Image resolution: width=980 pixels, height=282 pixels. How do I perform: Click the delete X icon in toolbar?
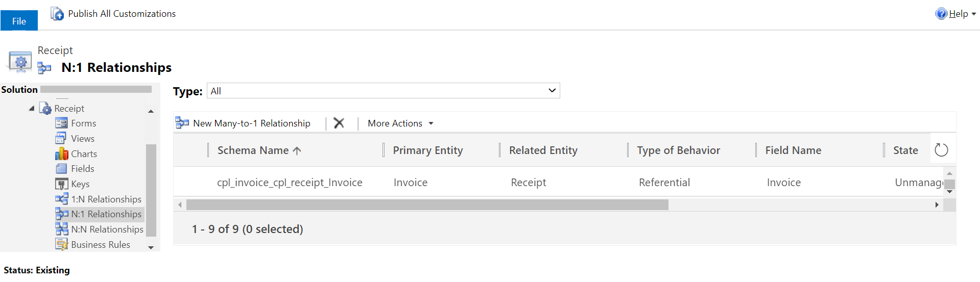pos(339,123)
